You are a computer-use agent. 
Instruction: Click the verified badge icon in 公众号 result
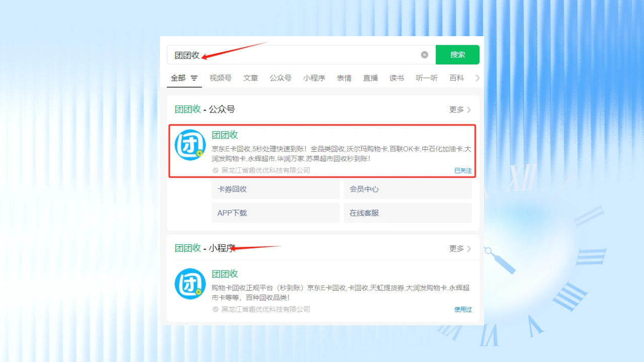215,170
